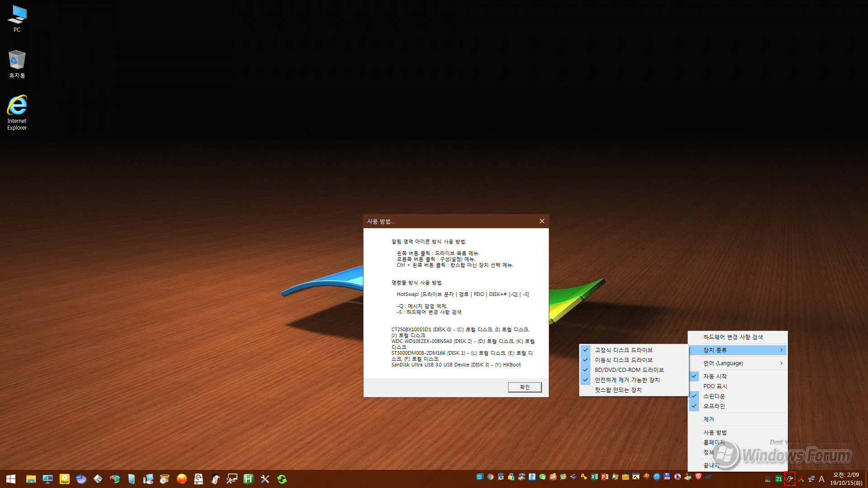Launch Excel from the taskbar
The height and width of the screenshot is (488, 868).
[x=594, y=477]
